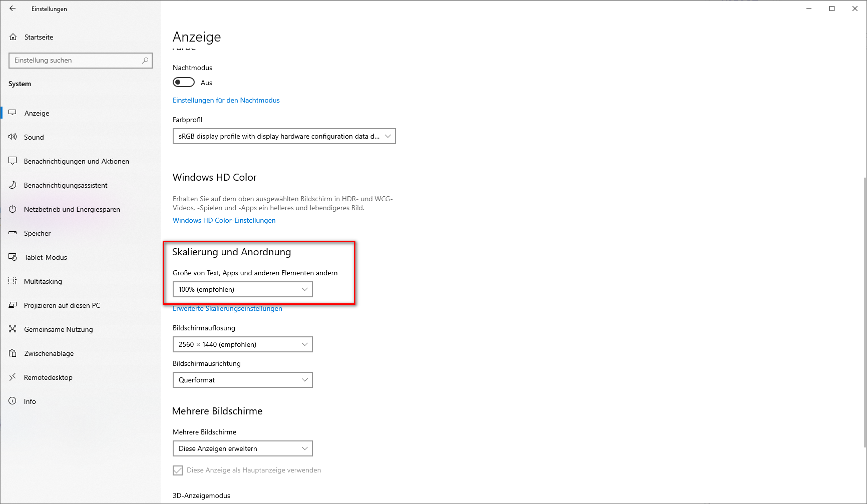867x504 pixels.
Task: Click the Zwischenablage clipboard icon
Action: tap(13, 353)
